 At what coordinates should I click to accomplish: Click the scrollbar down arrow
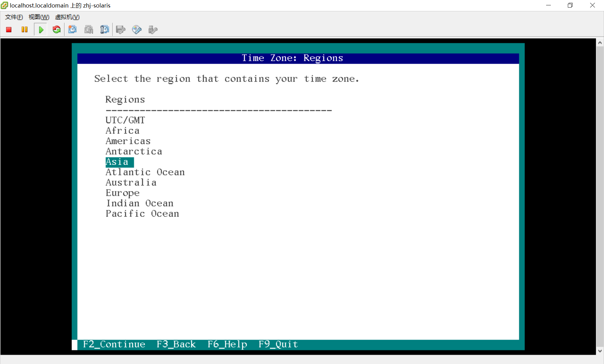(x=600, y=351)
